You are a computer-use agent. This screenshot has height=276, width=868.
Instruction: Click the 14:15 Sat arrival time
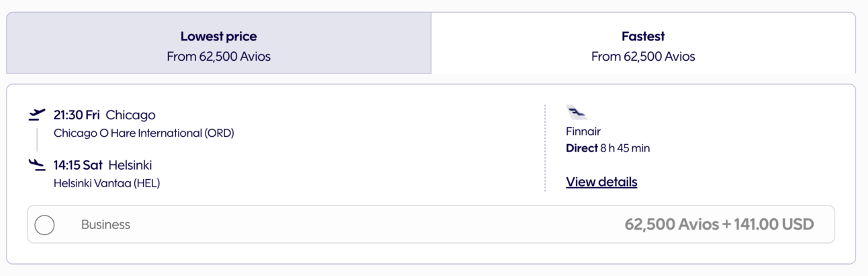[78, 165]
